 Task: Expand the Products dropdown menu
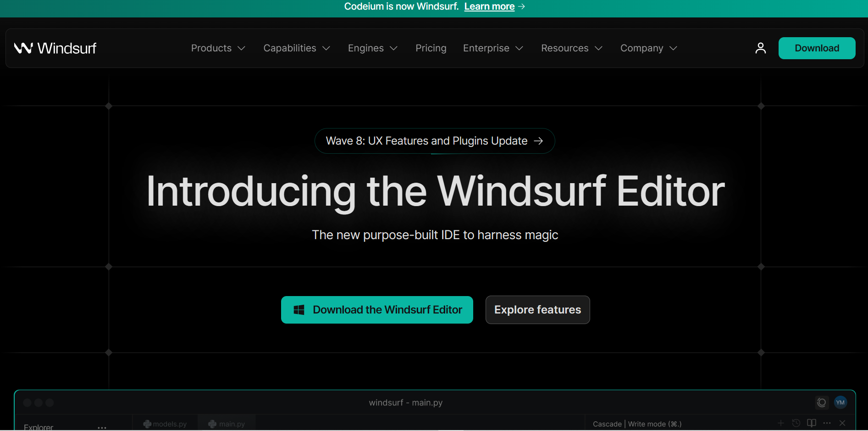[x=218, y=48]
